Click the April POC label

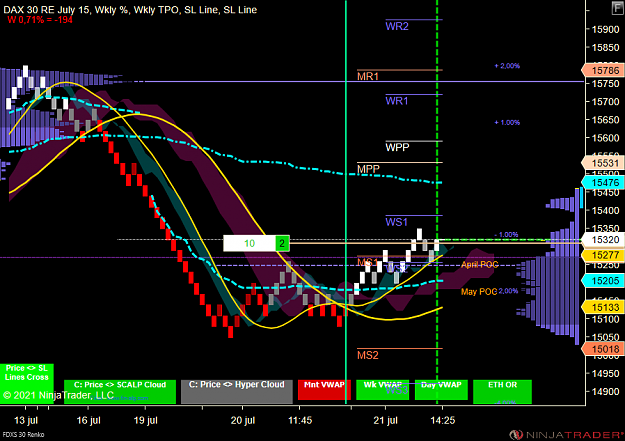pos(480,265)
